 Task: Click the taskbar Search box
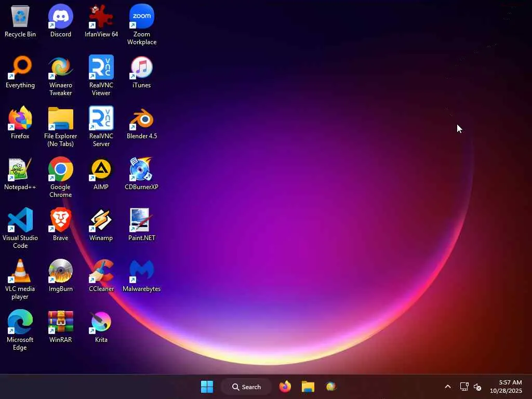[x=247, y=387]
